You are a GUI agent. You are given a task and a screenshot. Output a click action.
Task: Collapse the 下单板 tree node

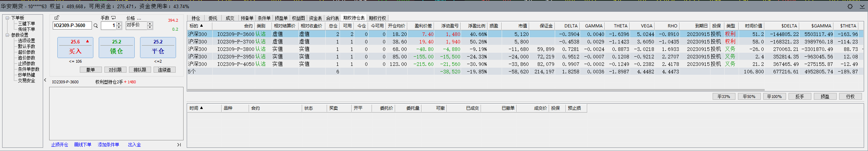point(7,18)
